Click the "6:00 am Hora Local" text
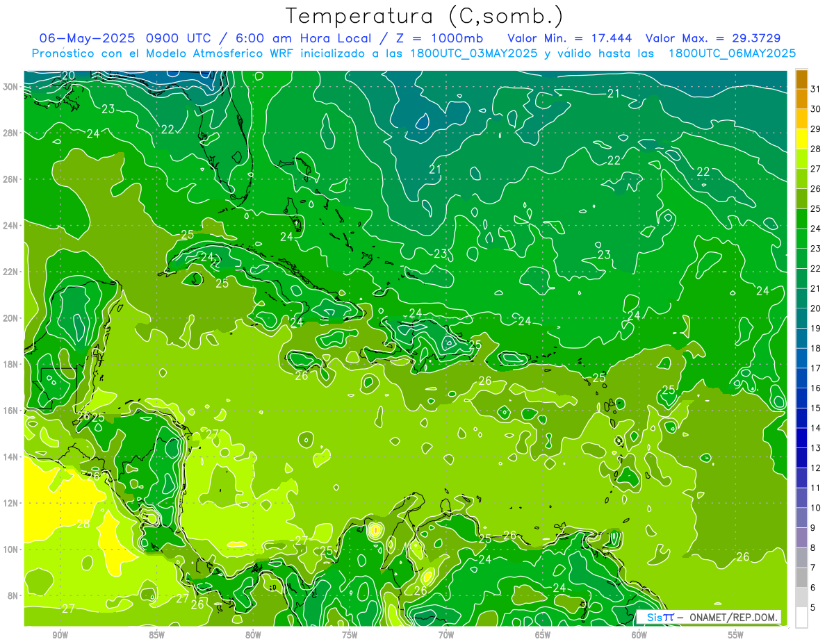 coord(306,38)
